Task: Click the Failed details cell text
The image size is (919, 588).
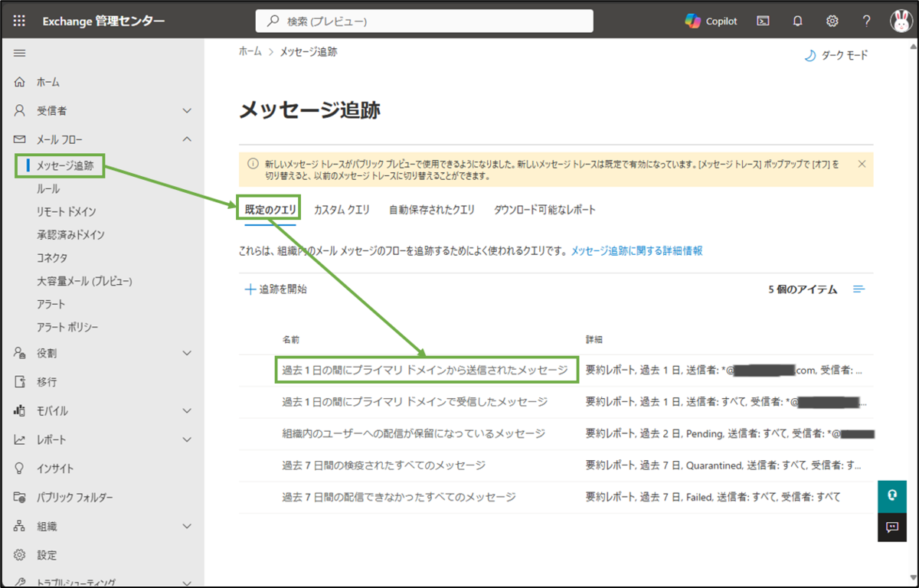Action: pyautogui.click(x=713, y=497)
